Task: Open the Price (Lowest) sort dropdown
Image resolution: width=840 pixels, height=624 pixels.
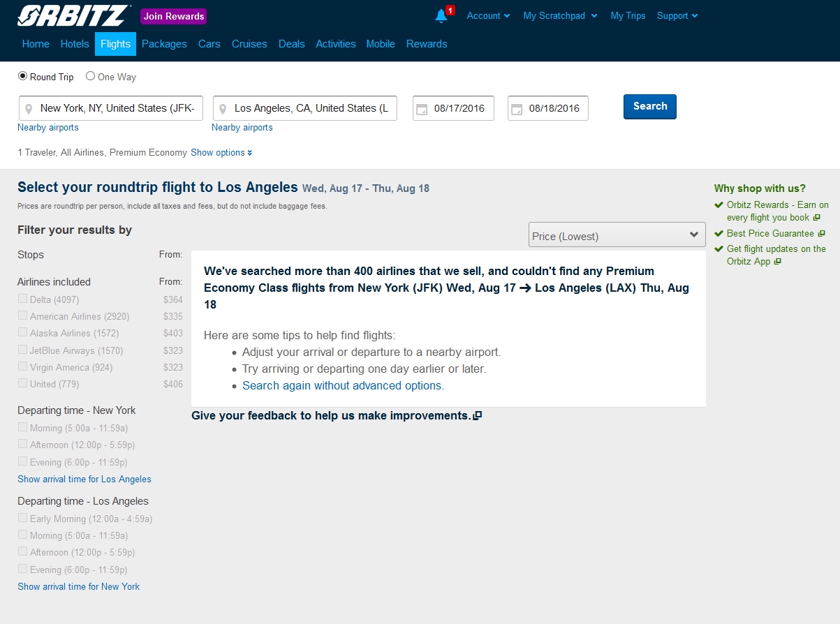Action: coord(617,235)
